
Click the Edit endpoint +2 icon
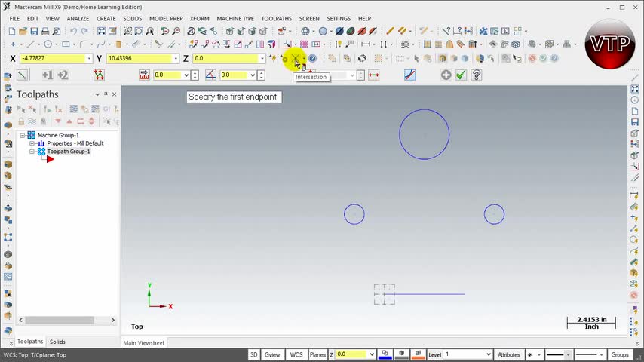[63, 75]
